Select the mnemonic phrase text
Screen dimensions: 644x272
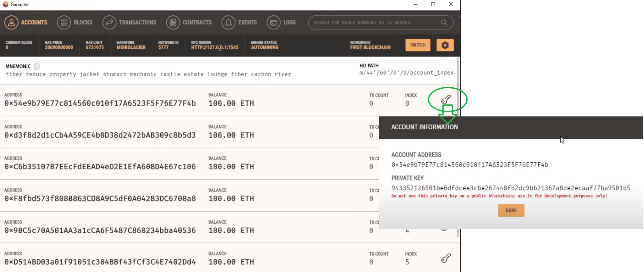148,74
